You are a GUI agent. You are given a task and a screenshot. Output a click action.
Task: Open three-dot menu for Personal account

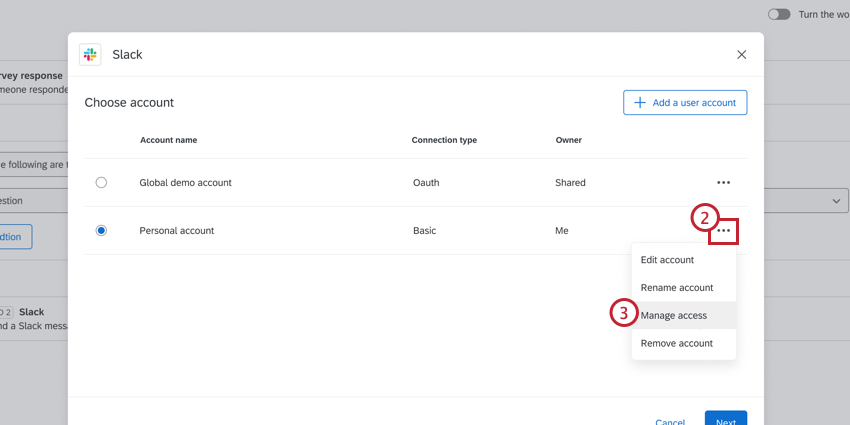tap(723, 231)
